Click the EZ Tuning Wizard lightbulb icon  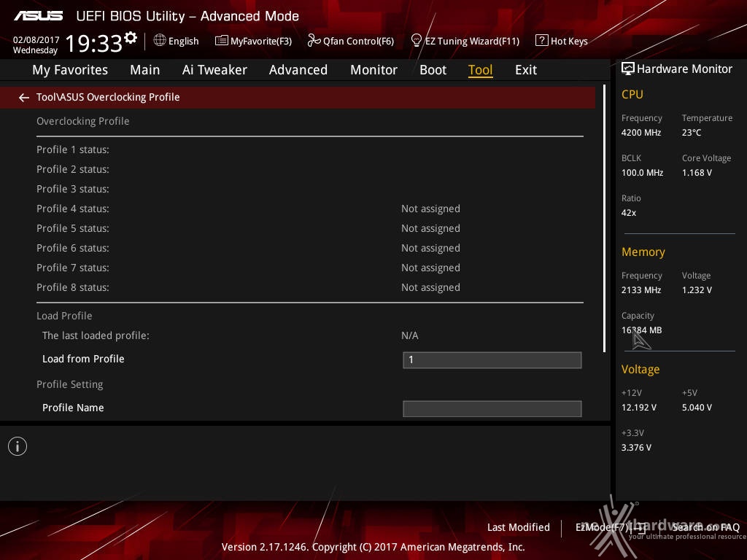tap(416, 41)
